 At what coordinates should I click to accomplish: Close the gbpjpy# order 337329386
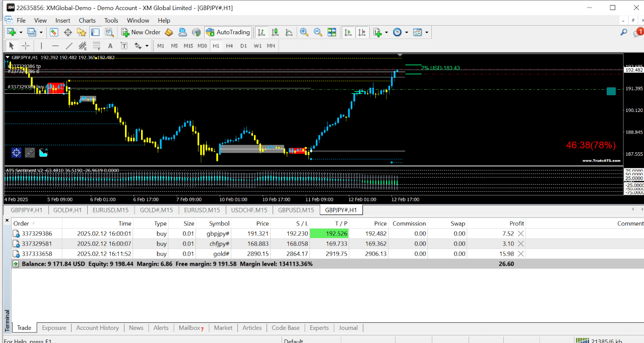(x=521, y=234)
